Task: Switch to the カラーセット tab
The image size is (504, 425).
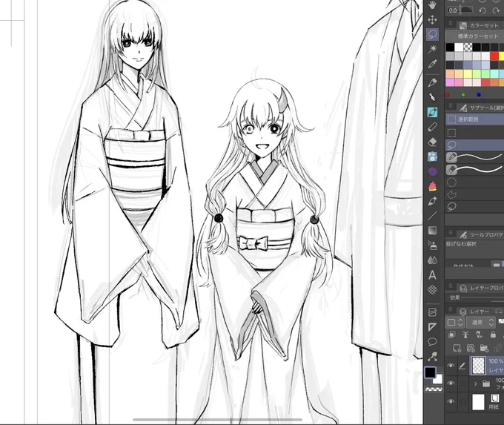Action: [x=480, y=25]
